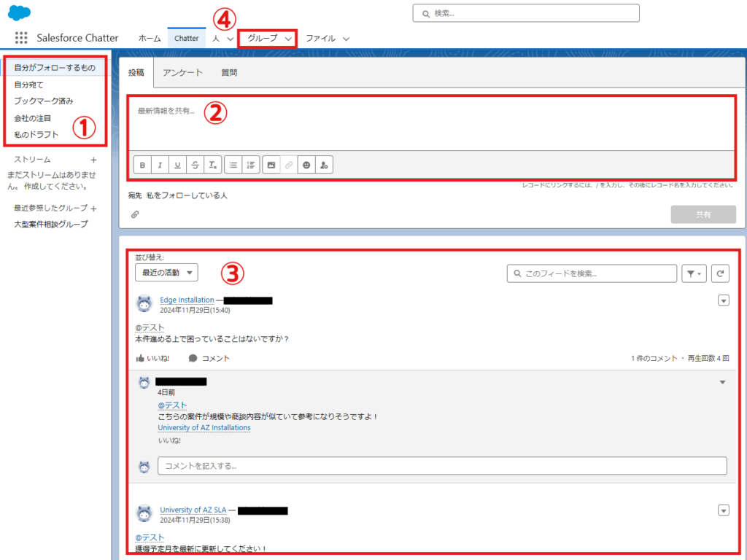Click the insert link icon
747x560 pixels.
pyautogui.click(x=289, y=165)
